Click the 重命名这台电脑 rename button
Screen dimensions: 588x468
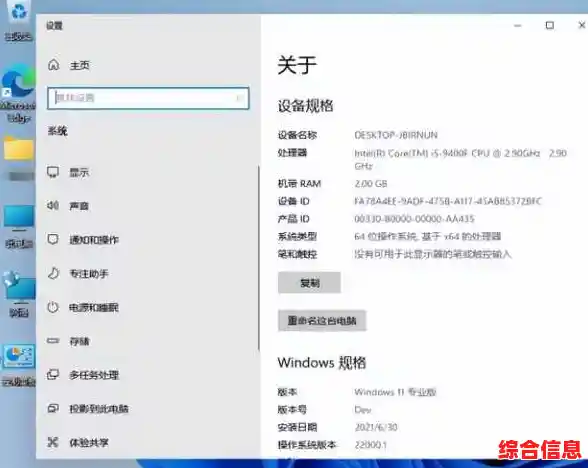(x=322, y=321)
